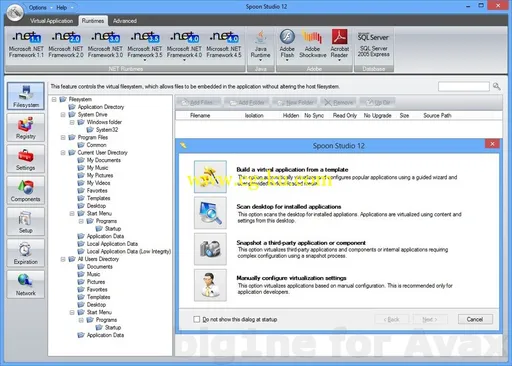The height and width of the screenshot is (366, 512).
Task: Choose Manually configure virtualization settings icon
Action: click(x=210, y=285)
